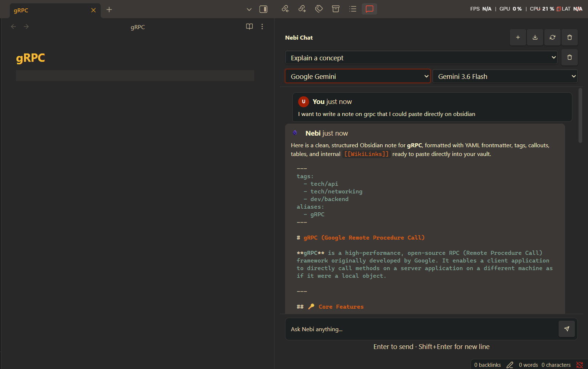This screenshot has height=369, width=588.
Task: Click the CPU 21% indicator
Action: 542,9
